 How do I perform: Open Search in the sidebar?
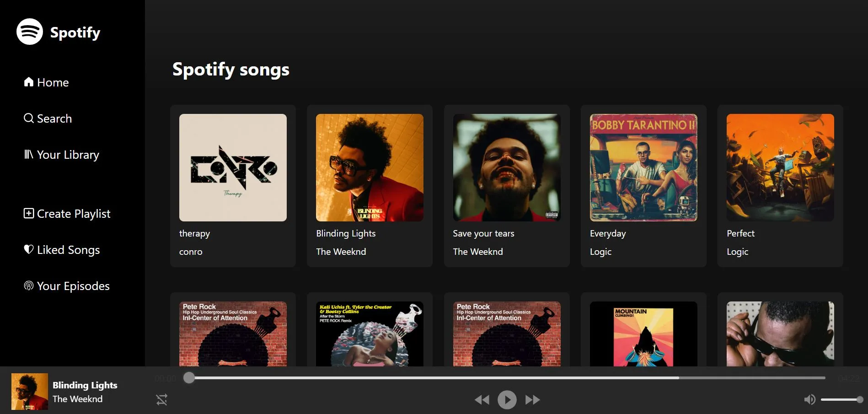point(48,118)
